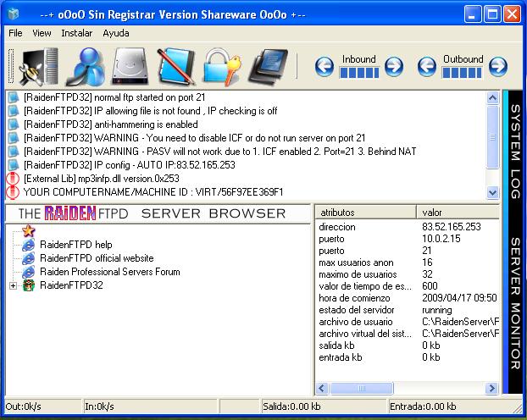Select 'max usuarios anon' row
Screen dimensions: 527x420
[407, 262]
